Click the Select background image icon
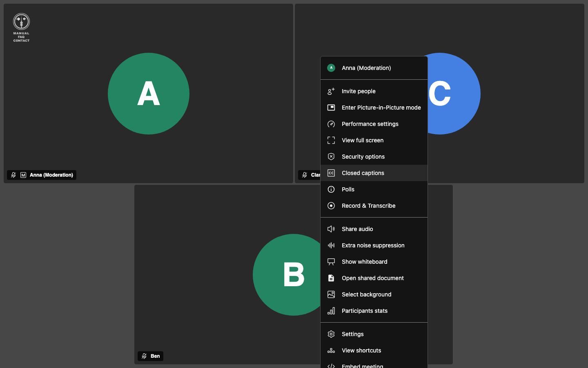Screen dimensions: 588x368 coord(331,294)
